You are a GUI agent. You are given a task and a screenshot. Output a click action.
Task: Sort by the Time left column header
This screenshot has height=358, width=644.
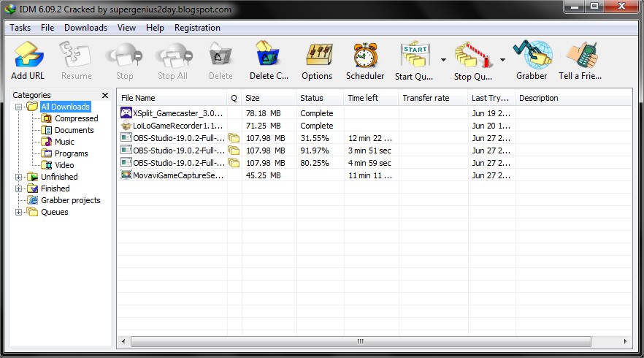(371, 98)
